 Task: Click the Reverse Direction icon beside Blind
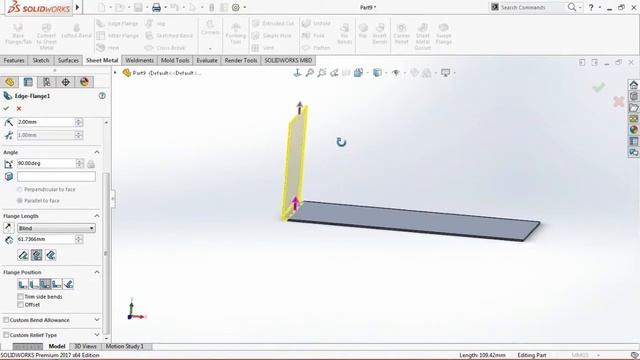(9, 228)
